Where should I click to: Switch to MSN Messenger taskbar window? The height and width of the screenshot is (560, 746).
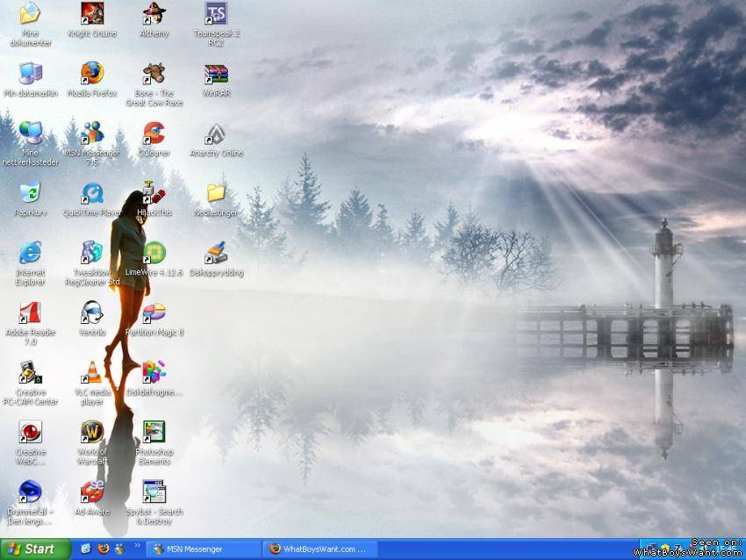tap(202, 549)
